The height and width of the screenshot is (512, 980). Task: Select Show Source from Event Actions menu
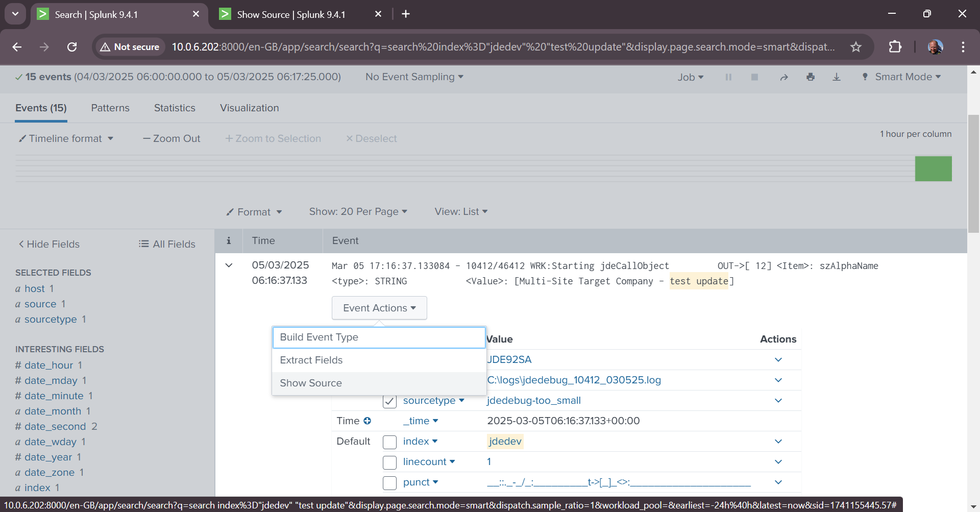[x=311, y=383]
